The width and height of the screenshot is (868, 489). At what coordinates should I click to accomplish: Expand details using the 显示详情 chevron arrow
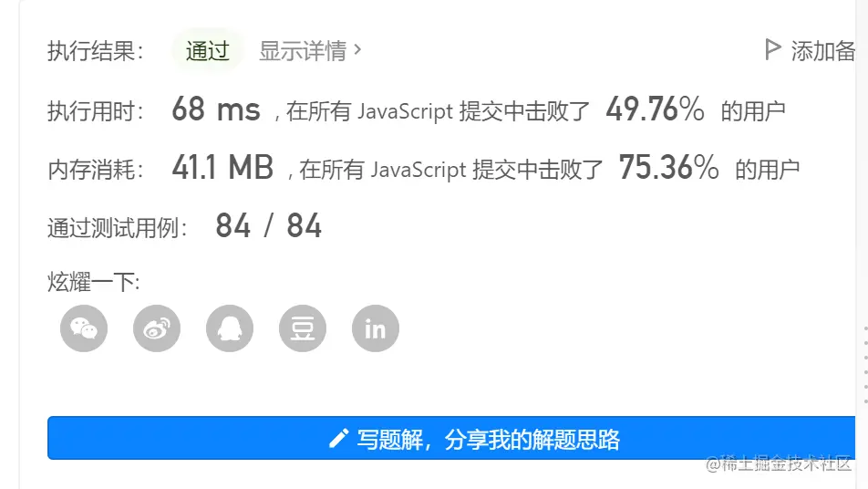click(x=357, y=49)
